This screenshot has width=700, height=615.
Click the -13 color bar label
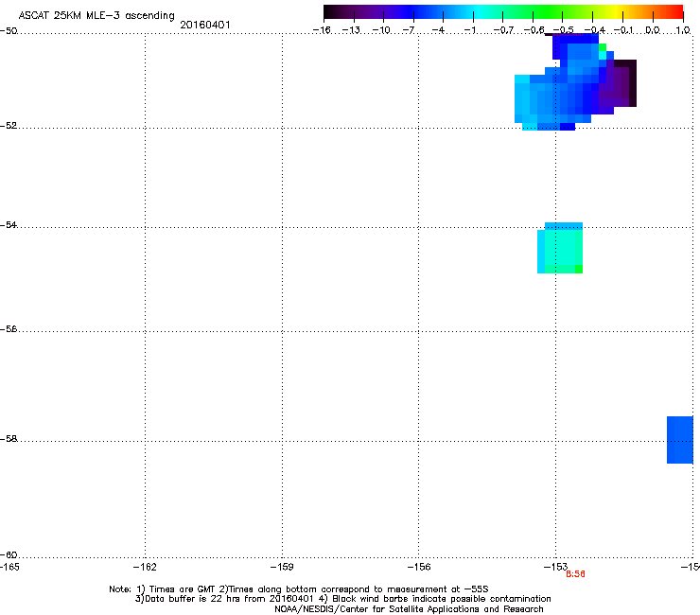(351, 30)
